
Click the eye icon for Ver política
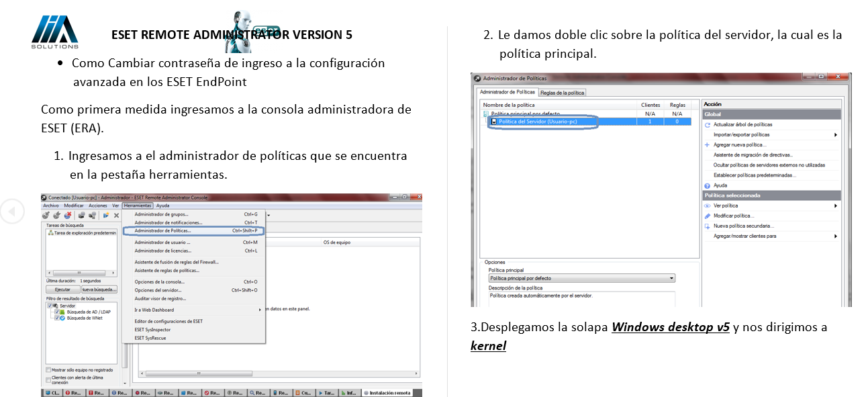(708, 206)
